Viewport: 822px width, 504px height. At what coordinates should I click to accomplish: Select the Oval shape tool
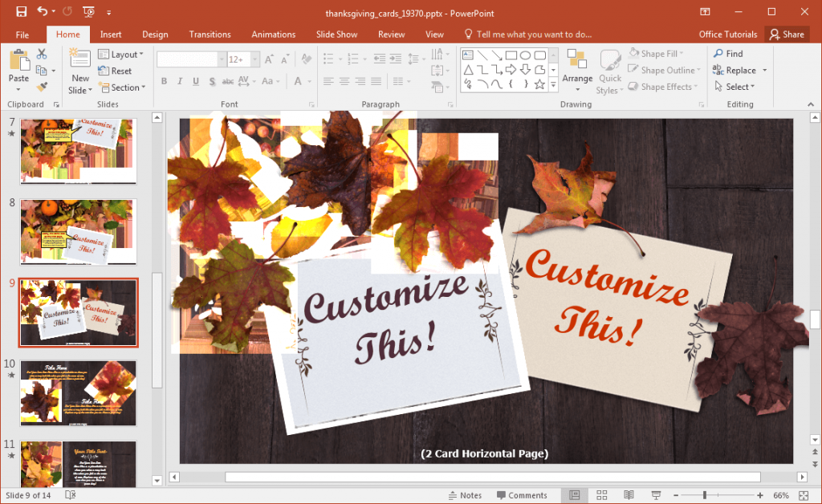[x=524, y=55]
